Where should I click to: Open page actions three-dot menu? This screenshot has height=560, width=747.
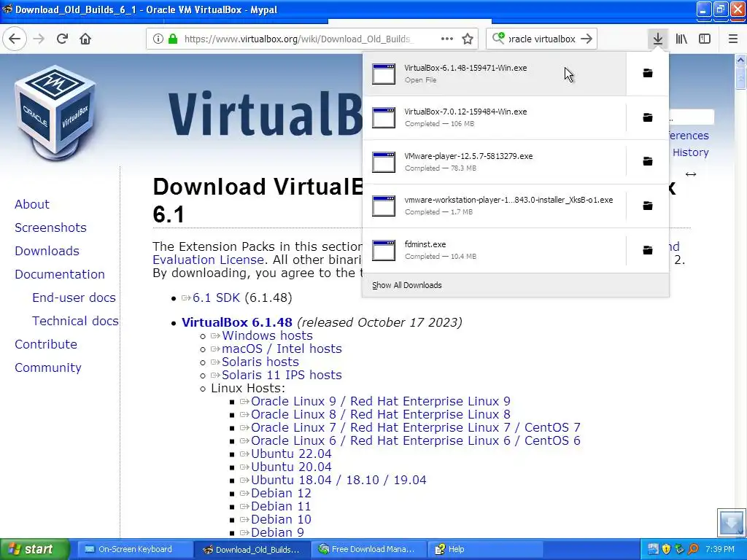point(447,39)
